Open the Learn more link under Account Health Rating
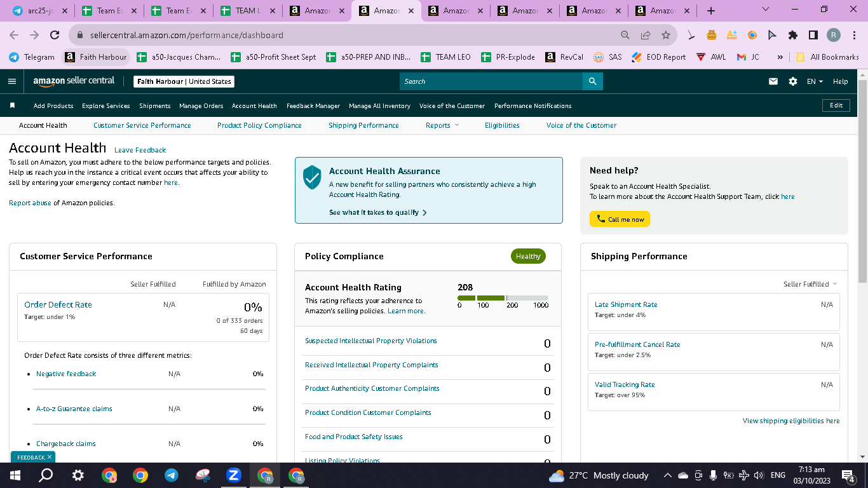This screenshot has height=488, width=868. point(406,311)
